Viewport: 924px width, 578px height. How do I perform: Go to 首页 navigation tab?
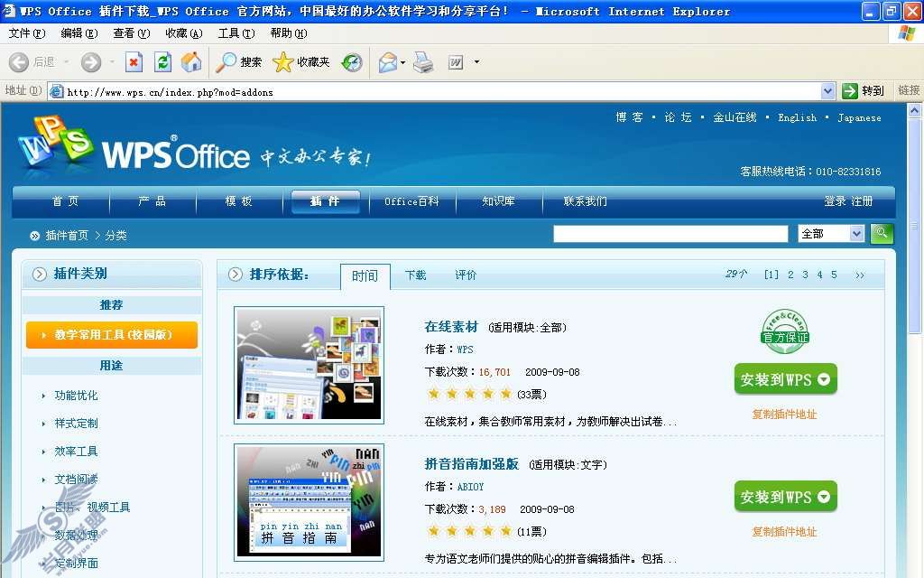65,201
